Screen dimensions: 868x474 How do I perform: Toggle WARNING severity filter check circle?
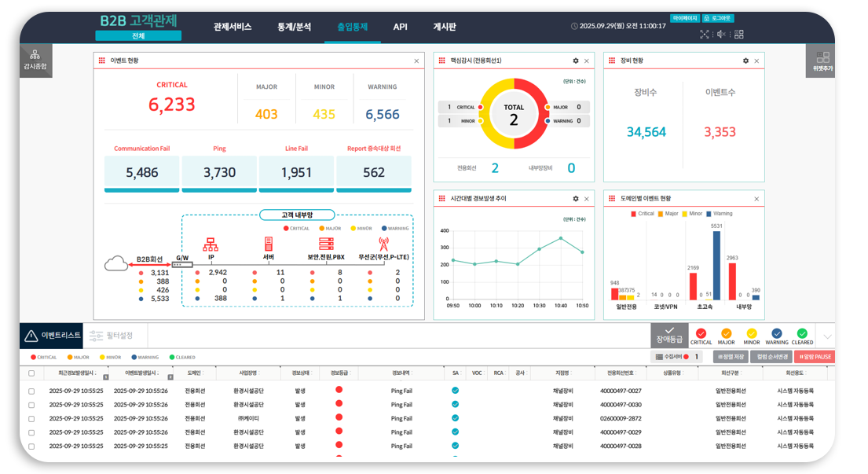[777, 333]
